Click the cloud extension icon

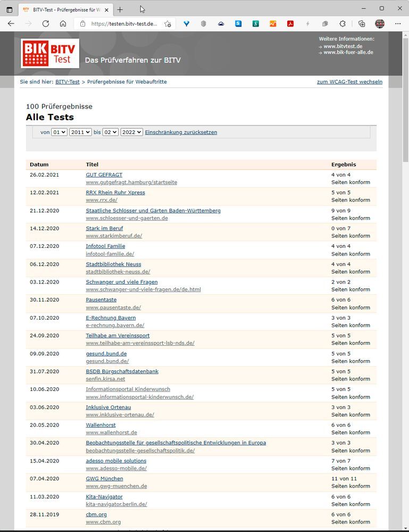click(221, 23)
